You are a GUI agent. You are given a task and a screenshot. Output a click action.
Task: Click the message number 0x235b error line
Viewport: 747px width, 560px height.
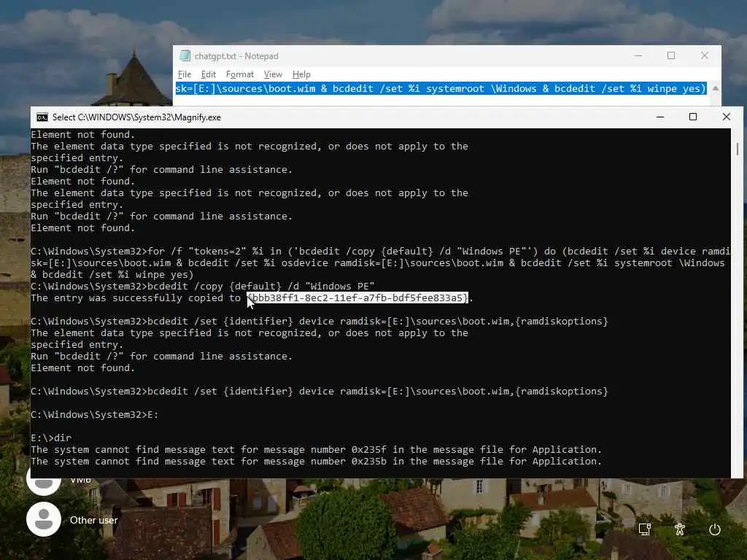pos(317,461)
